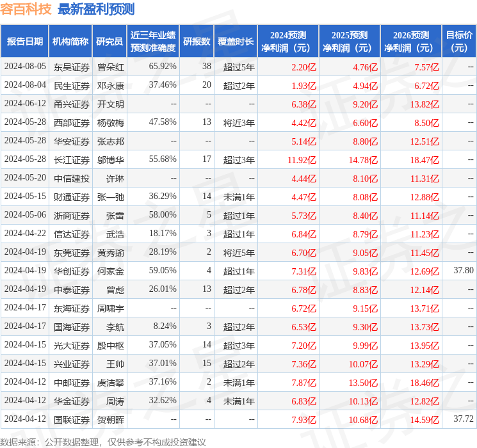Select the 兴业证券 institution cell

tap(72, 364)
